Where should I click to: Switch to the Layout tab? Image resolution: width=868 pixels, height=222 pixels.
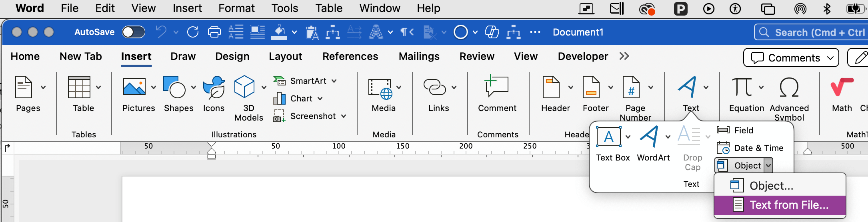coord(286,56)
